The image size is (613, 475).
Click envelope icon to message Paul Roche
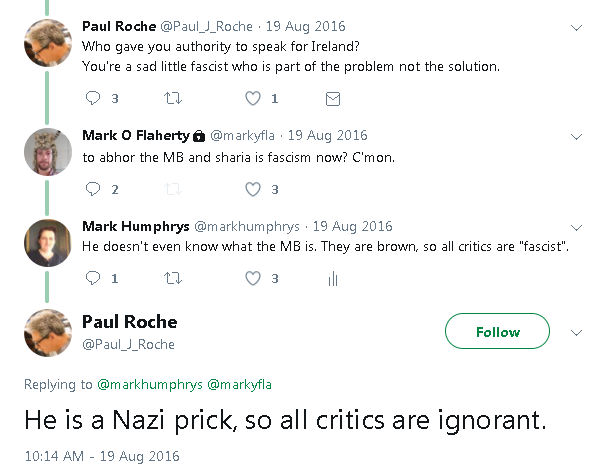(333, 98)
